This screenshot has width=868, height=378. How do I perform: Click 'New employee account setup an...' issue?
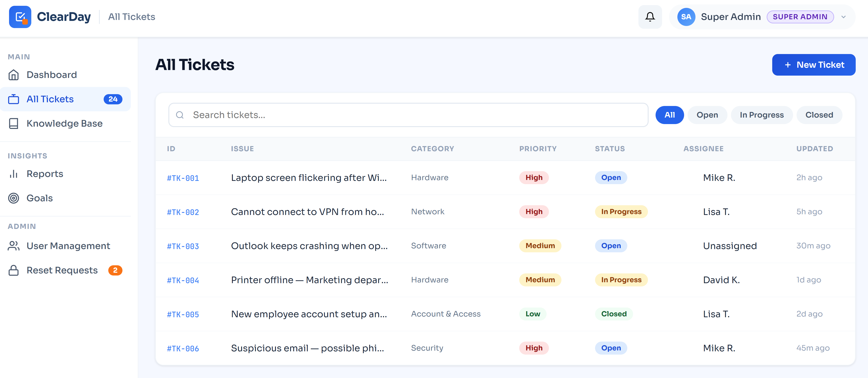click(309, 314)
